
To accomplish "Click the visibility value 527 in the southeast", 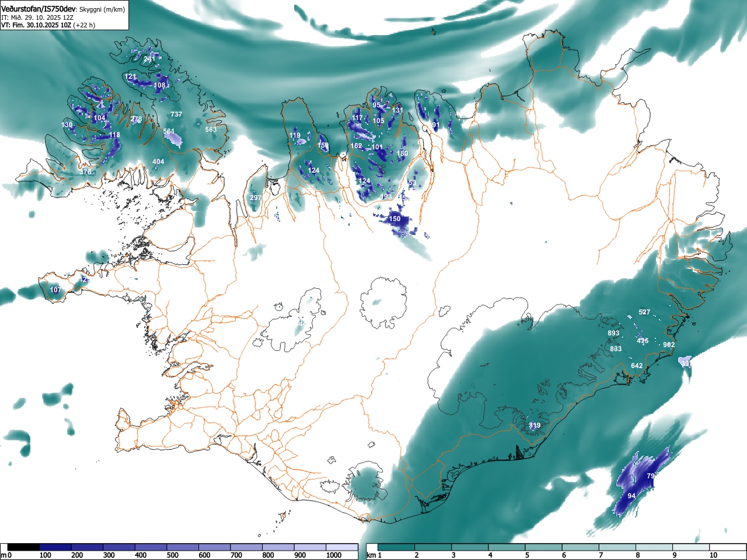I will pos(644,313).
